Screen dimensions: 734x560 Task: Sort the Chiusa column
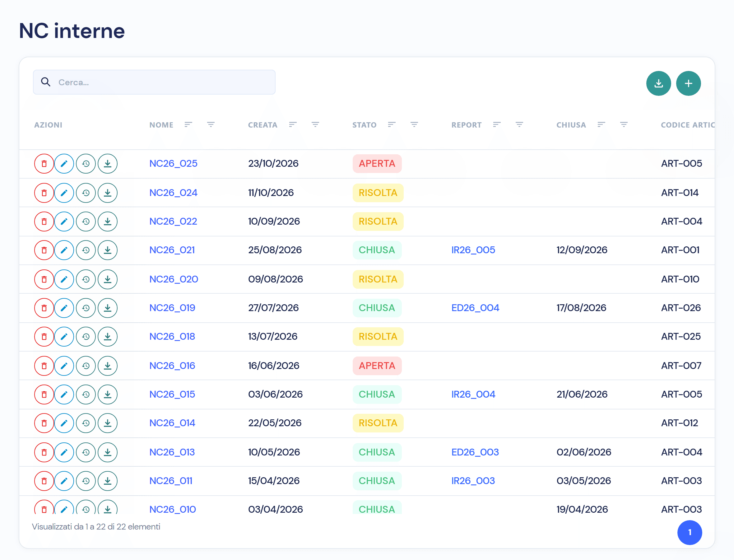pos(602,125)
